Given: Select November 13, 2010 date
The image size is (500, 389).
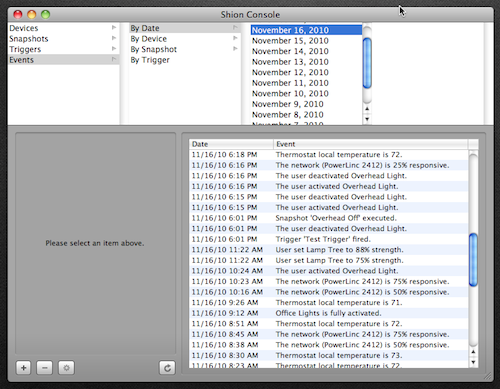Looking at the screenshot, I should point(306,62).
